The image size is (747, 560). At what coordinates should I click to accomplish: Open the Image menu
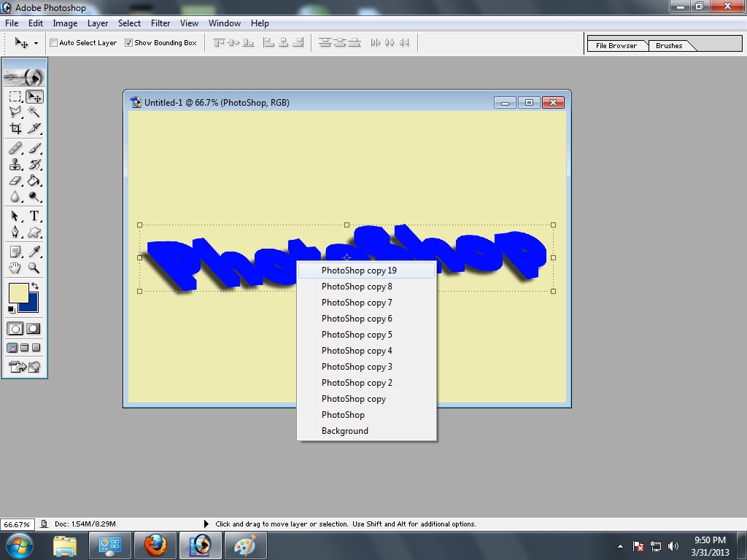(x=65, y=23)
